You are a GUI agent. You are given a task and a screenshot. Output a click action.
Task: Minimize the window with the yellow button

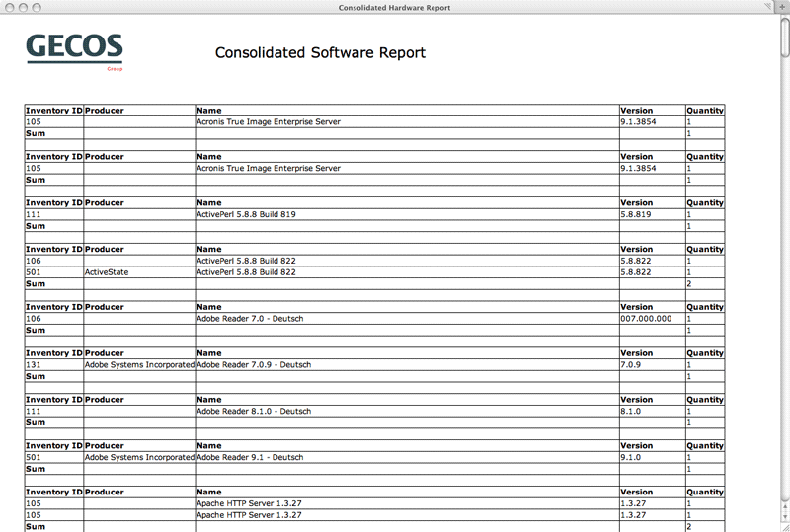[23, 7]
